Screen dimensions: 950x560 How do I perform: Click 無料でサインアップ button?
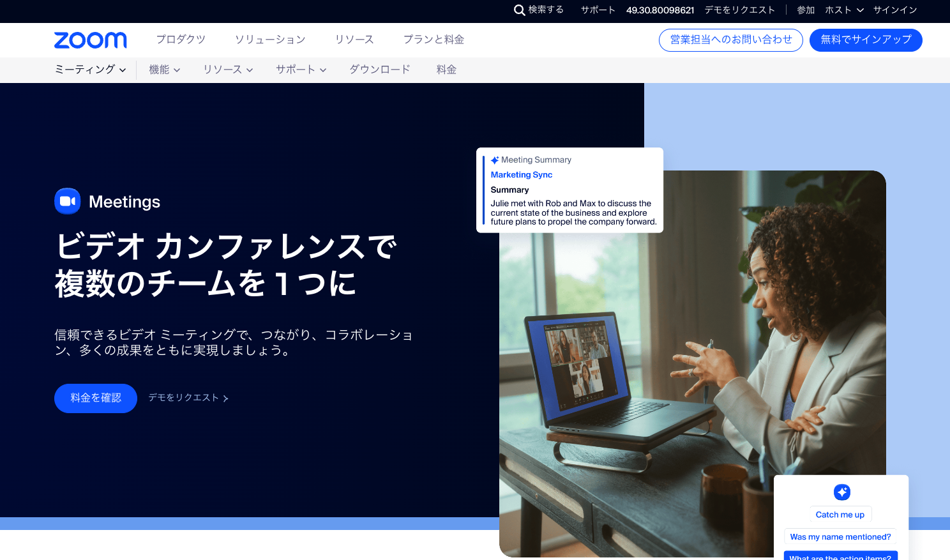click(x=865, y=40)
